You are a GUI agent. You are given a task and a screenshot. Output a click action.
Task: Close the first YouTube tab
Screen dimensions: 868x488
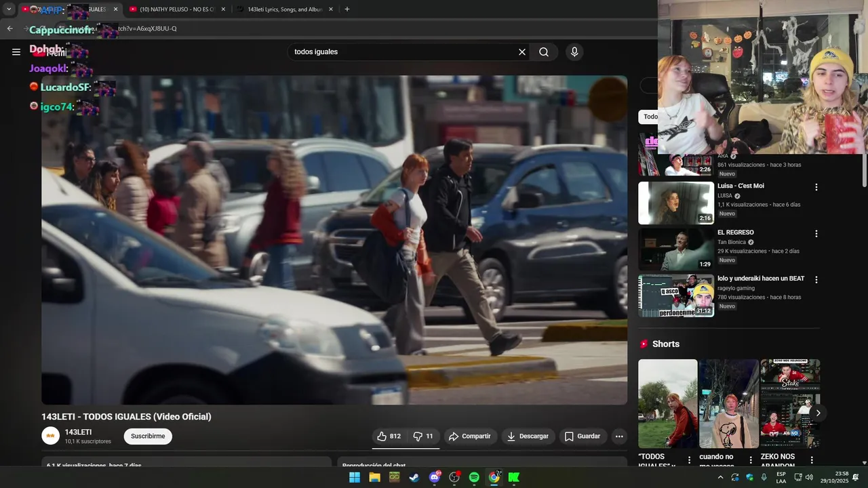(115, 9)
